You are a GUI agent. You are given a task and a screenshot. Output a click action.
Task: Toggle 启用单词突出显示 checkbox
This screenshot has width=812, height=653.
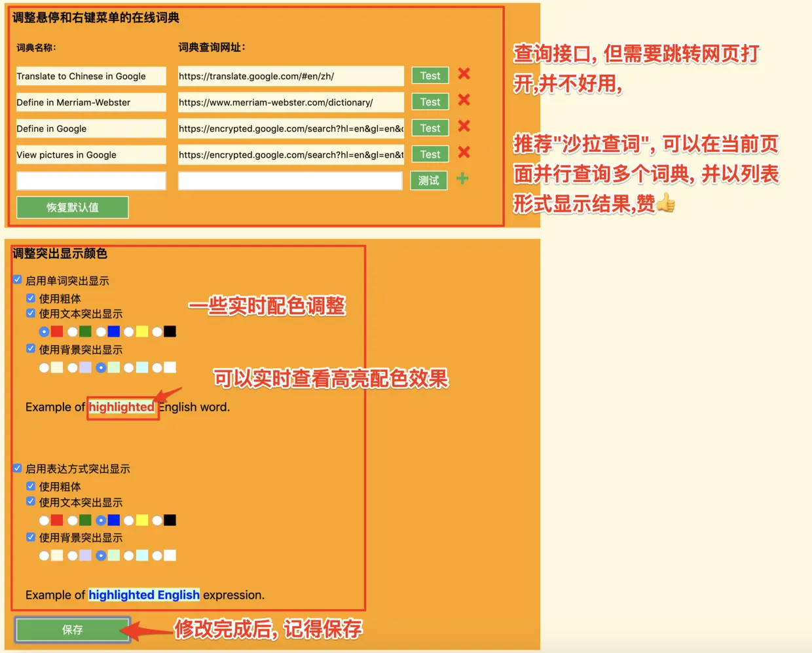coord(17,280)
